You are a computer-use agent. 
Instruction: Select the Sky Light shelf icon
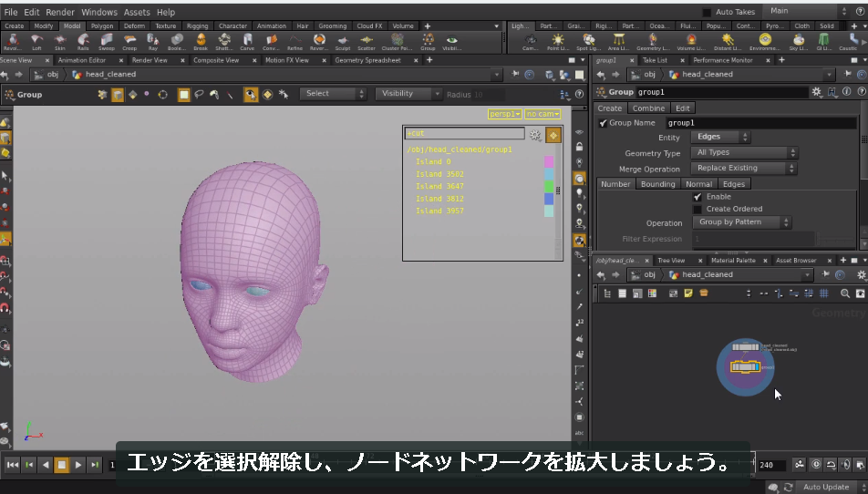click(x=799, y=42)
